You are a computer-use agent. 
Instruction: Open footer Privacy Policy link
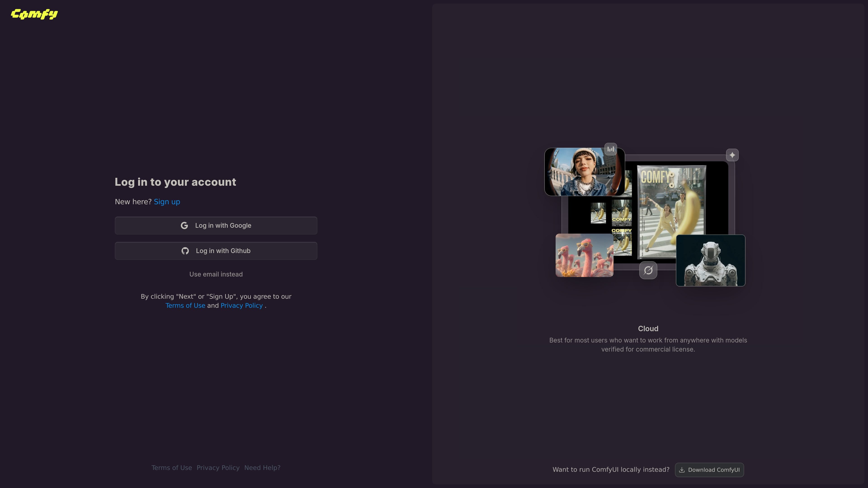(218, 468)
